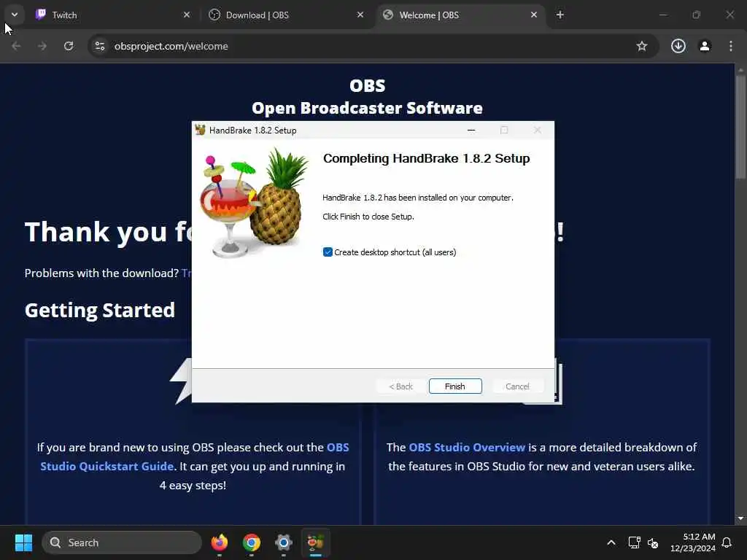Open the muted volume tray icon

[x=653, y=542]
